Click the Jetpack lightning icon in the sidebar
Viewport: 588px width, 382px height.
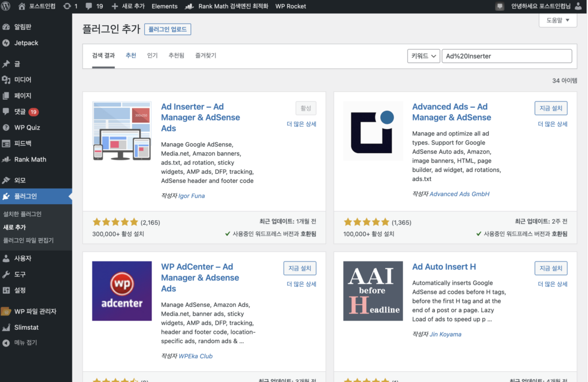(x=6, y=43)
